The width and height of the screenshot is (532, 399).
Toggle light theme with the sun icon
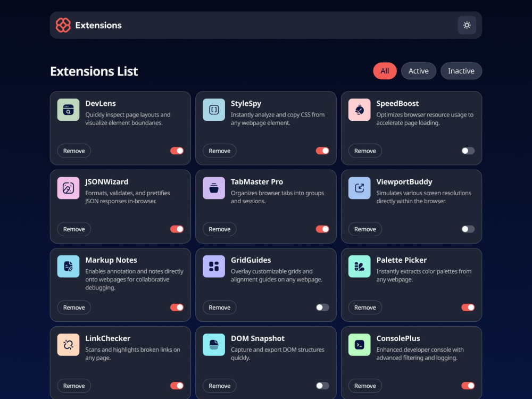(x=467, y=25)
